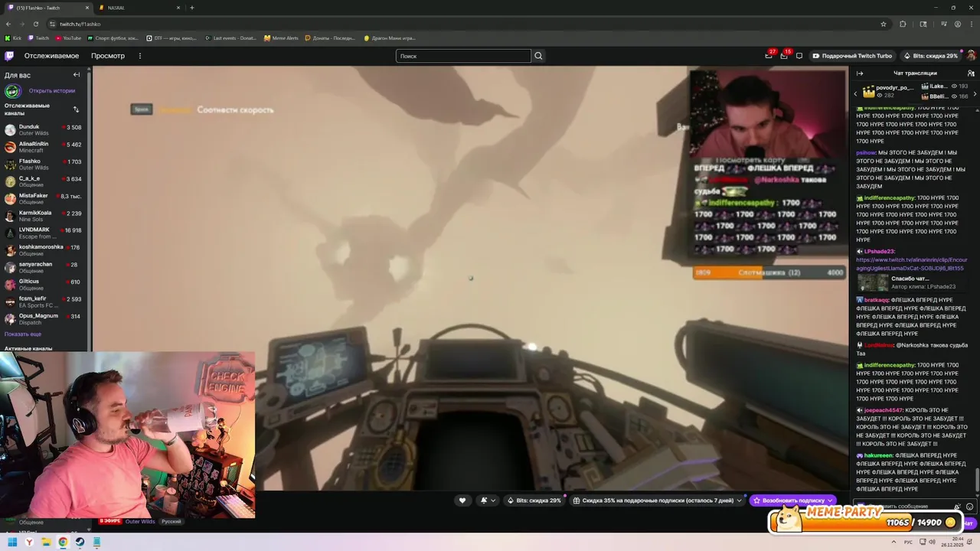Open Chrome three-dot menu
The height and width of the screenshot is (551, 980).
pos(971,24)
